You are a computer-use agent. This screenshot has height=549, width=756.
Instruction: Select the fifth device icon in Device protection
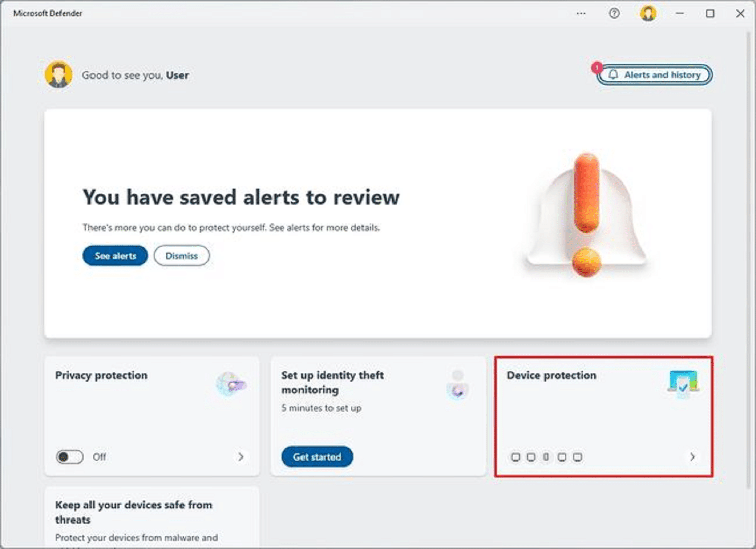tap(578, 457)
